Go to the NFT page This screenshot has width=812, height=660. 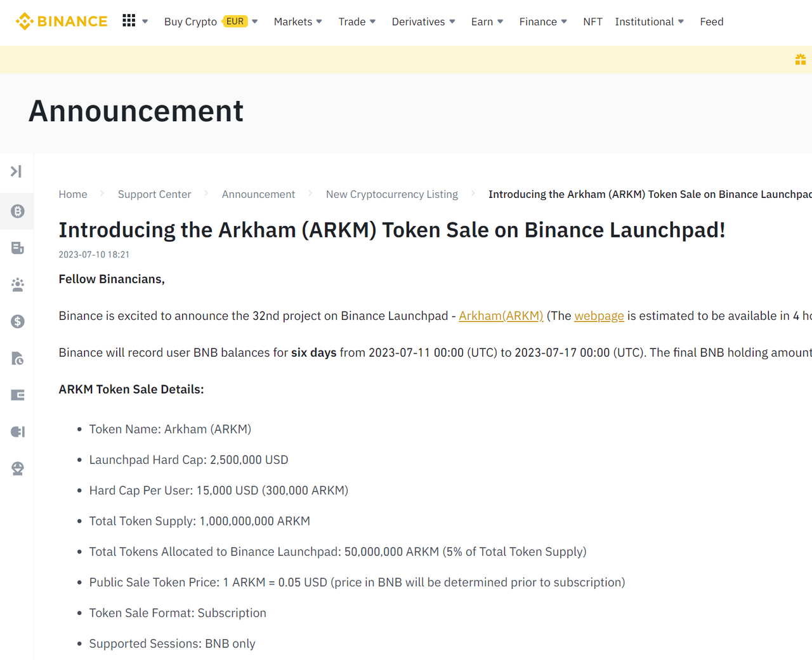click(x=593, y=22)
